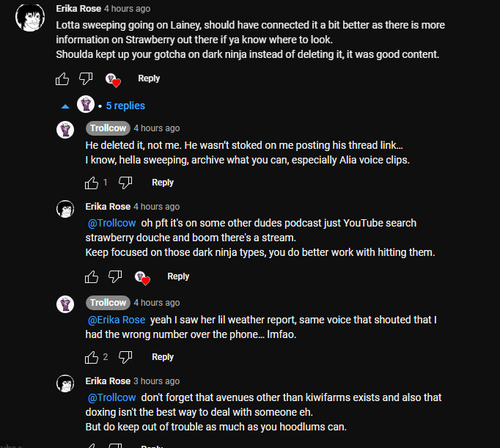Open Trollcow's avatar beside weather report reply
500x448 pixels.
coord(65,304)
